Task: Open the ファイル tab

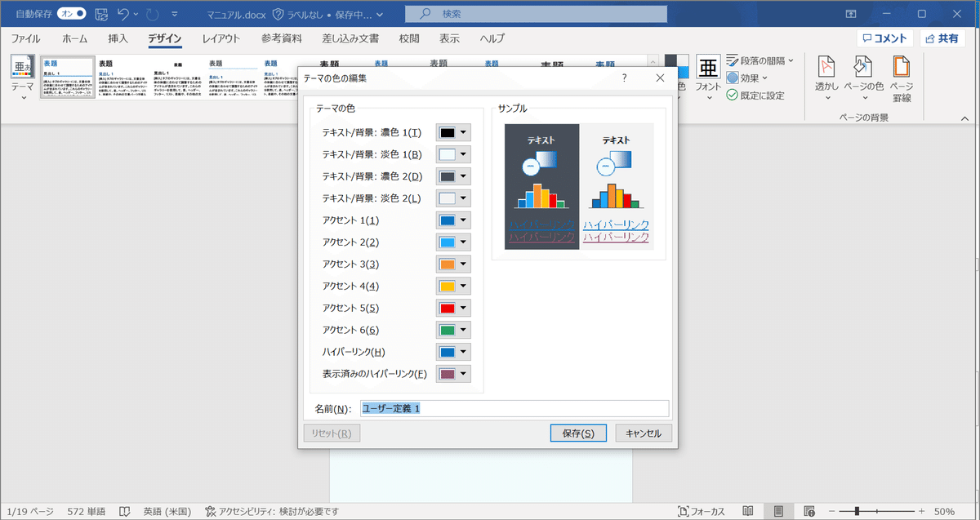Action: [25, 38]
